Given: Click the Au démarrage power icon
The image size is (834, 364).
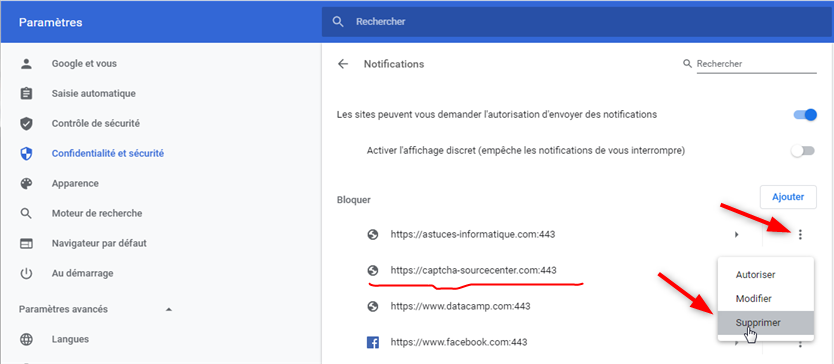Looking at the screenshot, I should coord(26,274).
